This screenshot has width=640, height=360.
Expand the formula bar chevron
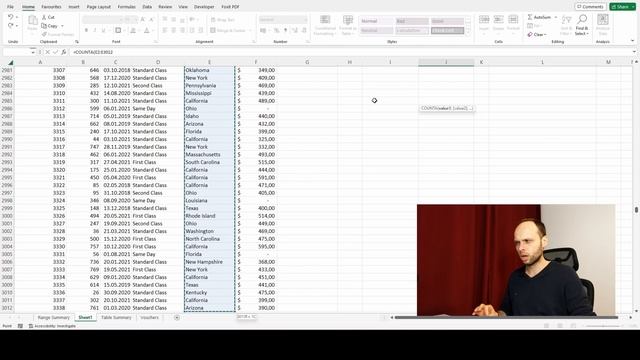634,52
